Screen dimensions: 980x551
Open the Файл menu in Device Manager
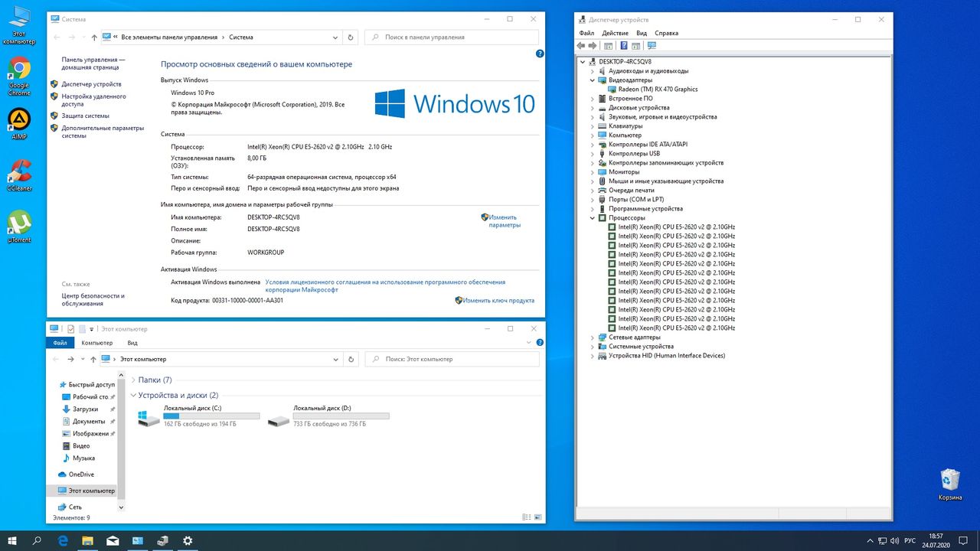[x=586, y=33]
